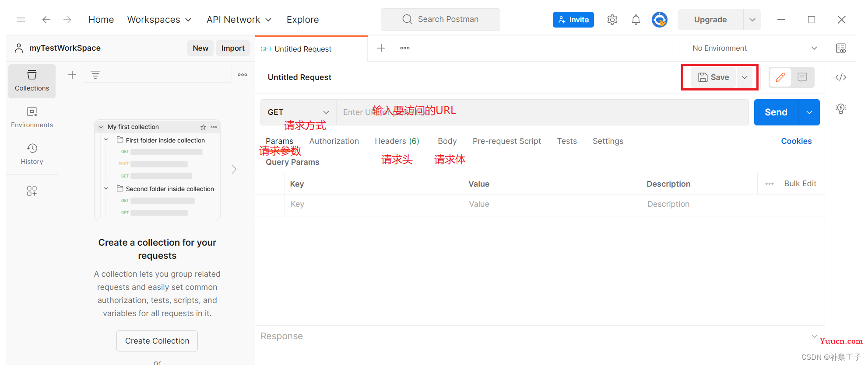Open the lightbulb info panel
The height and width of the screenshot is (365, 868).
pos(841,108)
